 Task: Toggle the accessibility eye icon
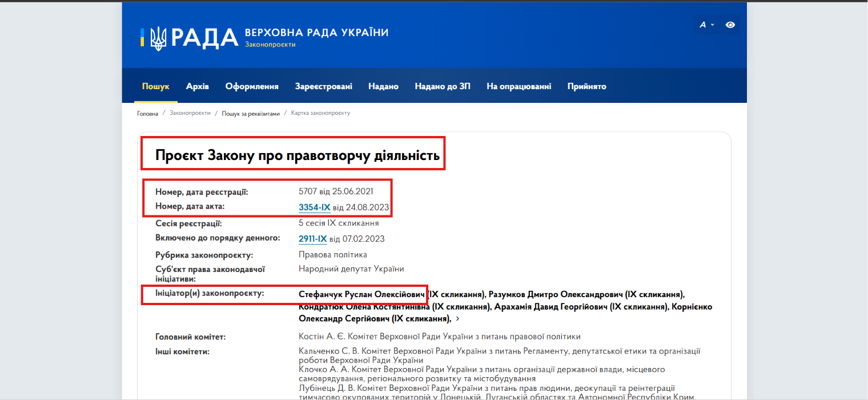tap(730, 25)
